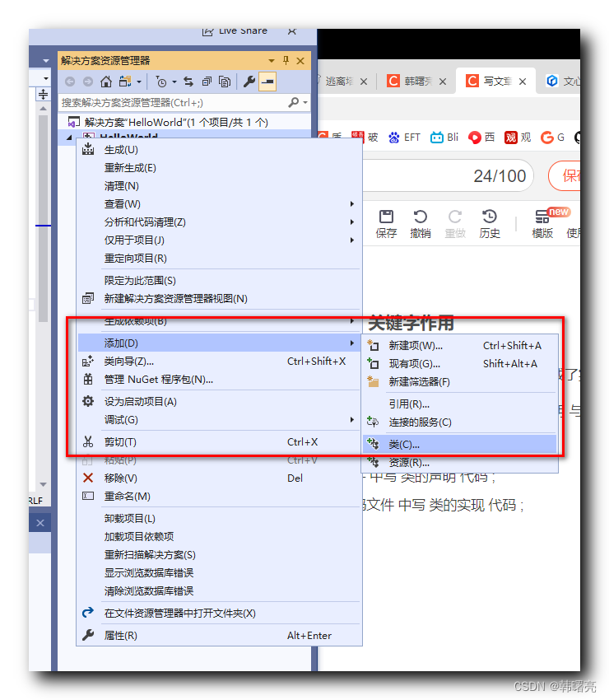Image resolution: width=609 pixels, height=700 pixels.
Task: Select 重命名(M) entry
Action: click(219, 497)
